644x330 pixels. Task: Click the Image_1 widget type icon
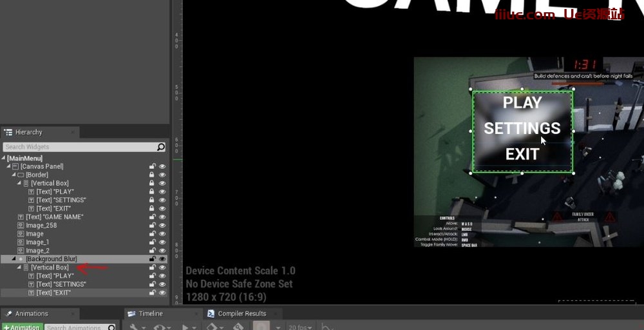[21, 242]
